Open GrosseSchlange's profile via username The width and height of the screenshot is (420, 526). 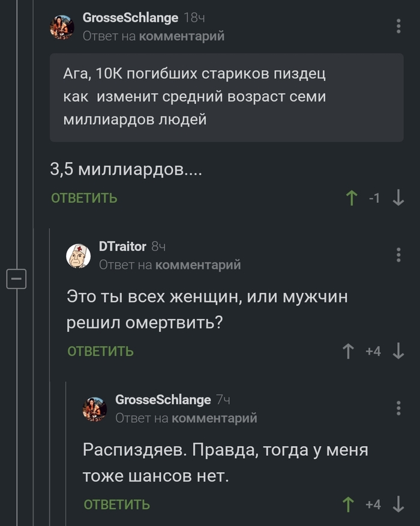(x=131, y=19)
